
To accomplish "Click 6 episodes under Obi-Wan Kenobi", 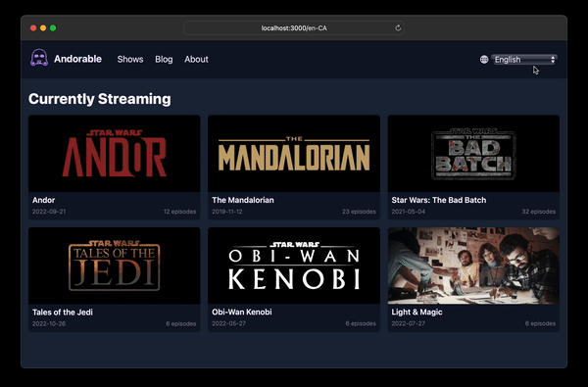I will pos(361,323).
